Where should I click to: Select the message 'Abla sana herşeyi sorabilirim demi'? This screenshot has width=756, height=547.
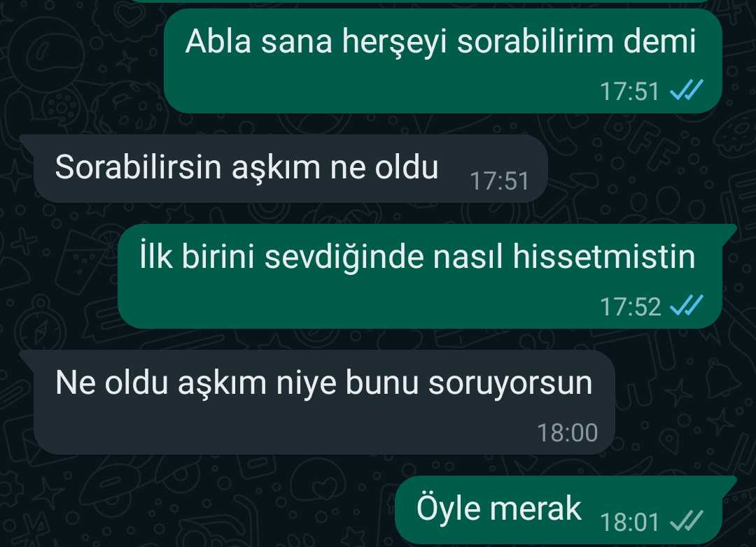point(442,62)
